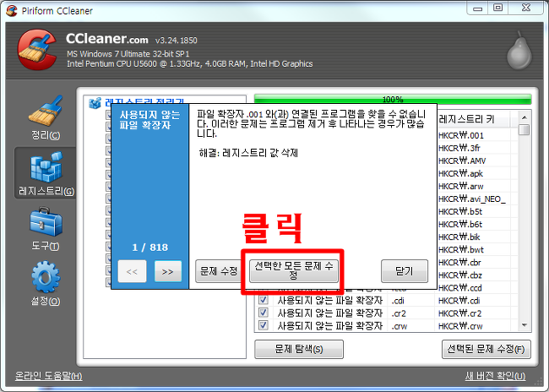This screenshot has height=392, width=549.
Task: Click the scroll down arrow of results list
Action: 525,325
